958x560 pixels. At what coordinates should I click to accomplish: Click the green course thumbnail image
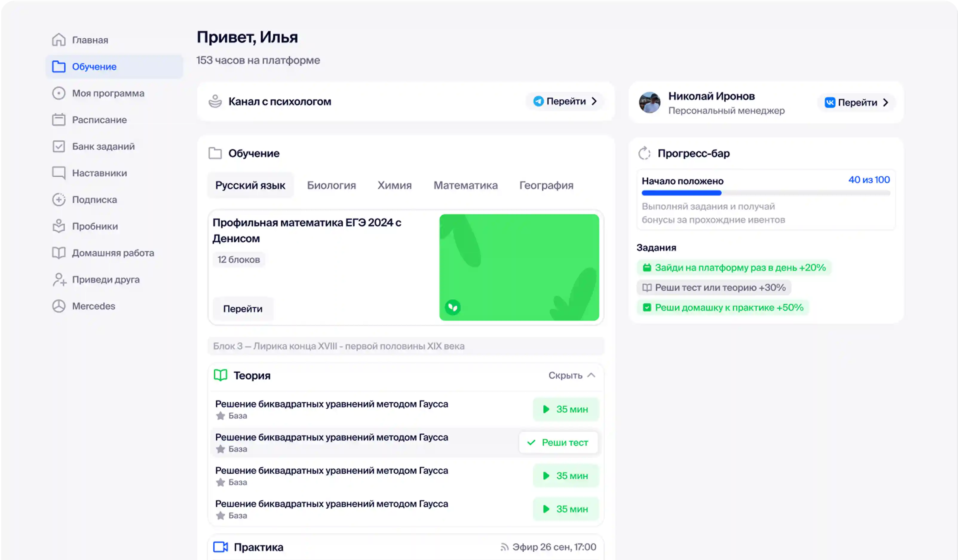[519, 267]
